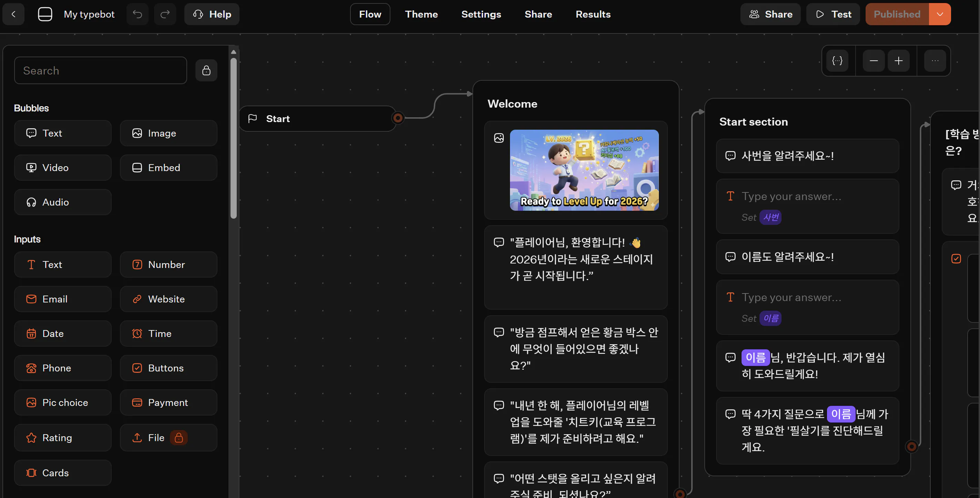Click the Start section output connector
This screenshot has height=498, width=980.
tap(912, 446)
